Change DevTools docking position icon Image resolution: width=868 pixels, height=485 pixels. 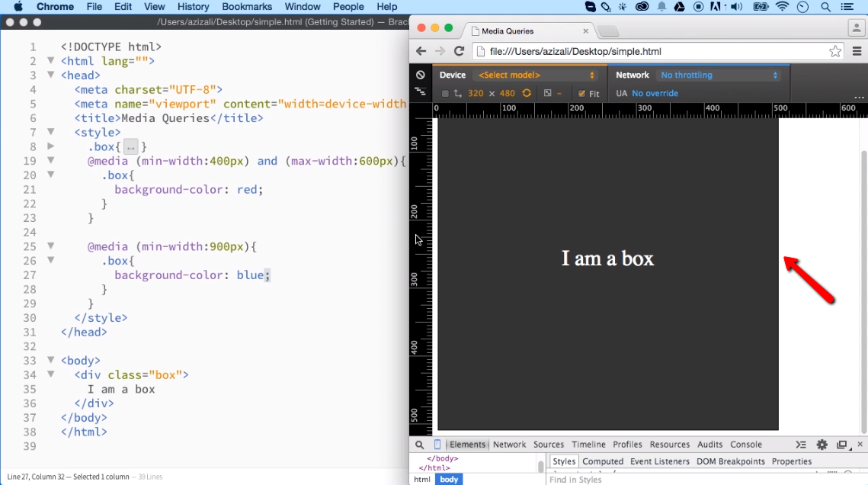coord(841,444)
